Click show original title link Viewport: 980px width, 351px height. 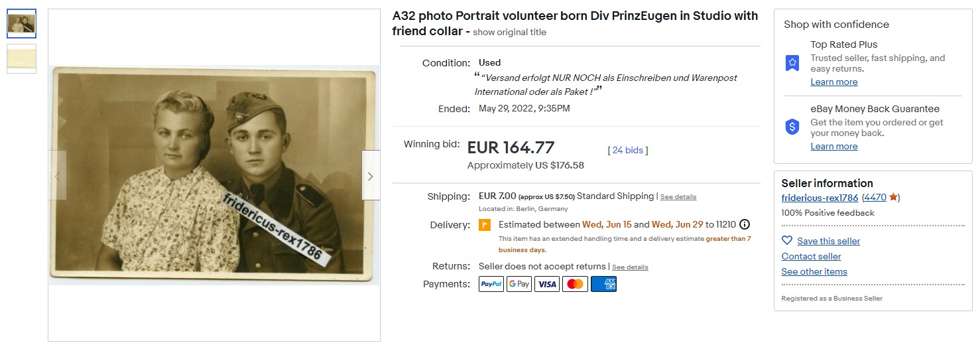click(510, 32)
